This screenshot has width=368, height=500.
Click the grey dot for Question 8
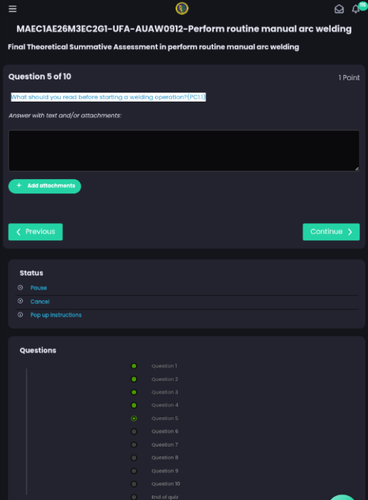[134, 458]
